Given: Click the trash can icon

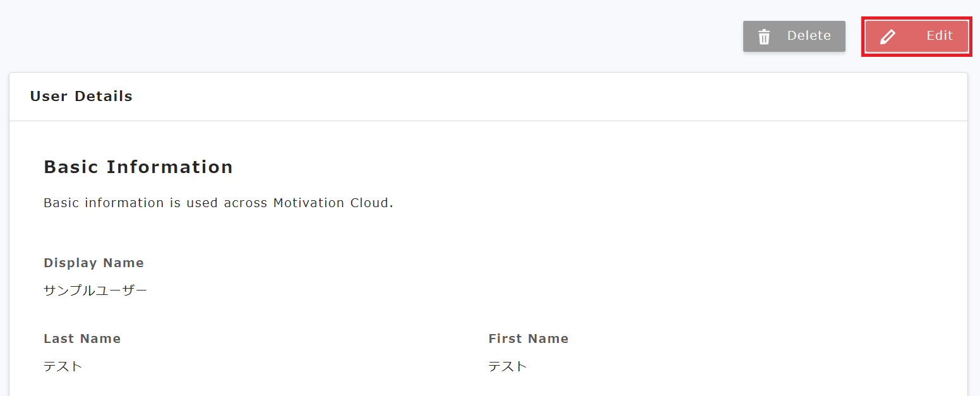Looking at the screenshot, I should point(764,37).
